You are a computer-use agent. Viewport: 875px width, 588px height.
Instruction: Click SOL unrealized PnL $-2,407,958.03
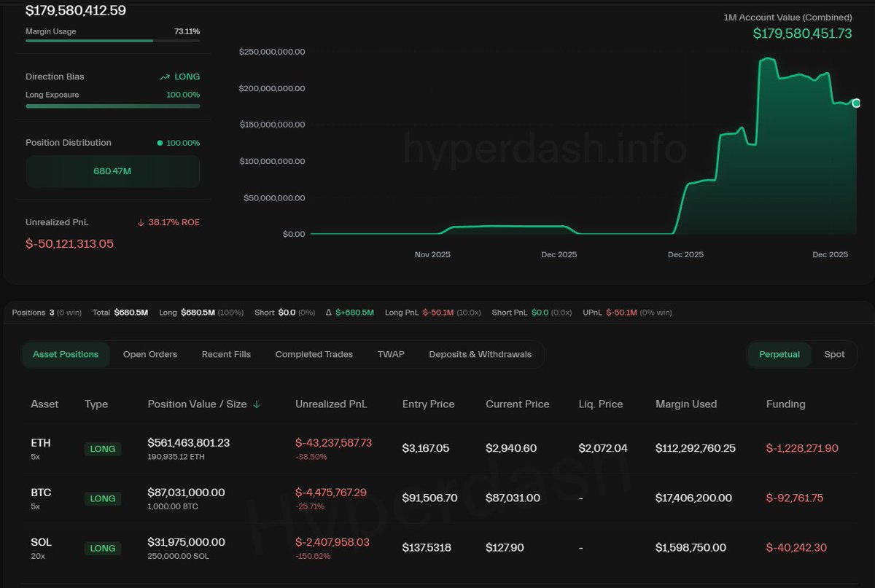click(332, 542)
